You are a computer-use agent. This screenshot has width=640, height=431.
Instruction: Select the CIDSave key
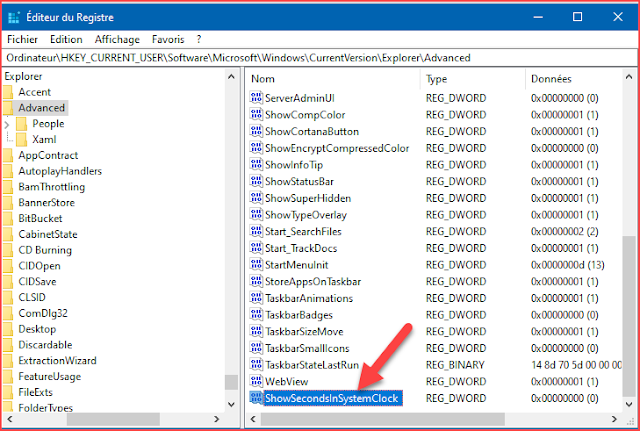point(37,282)
